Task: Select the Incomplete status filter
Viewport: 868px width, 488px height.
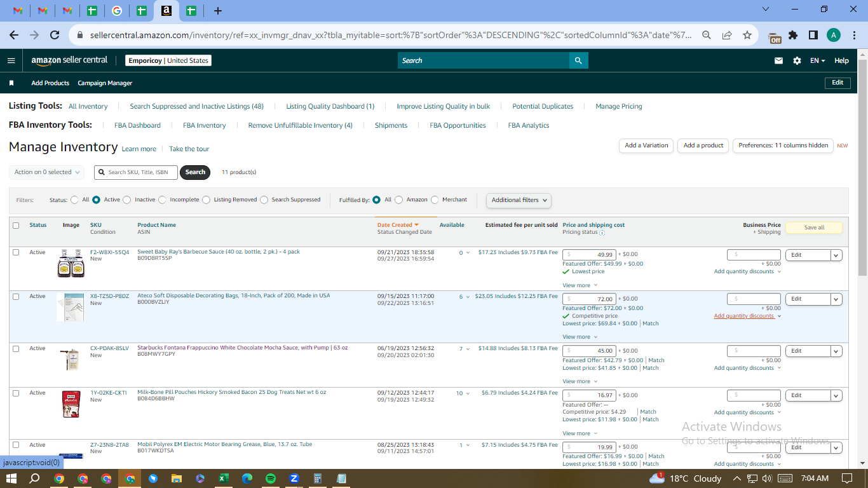Action: click(162, 200)
